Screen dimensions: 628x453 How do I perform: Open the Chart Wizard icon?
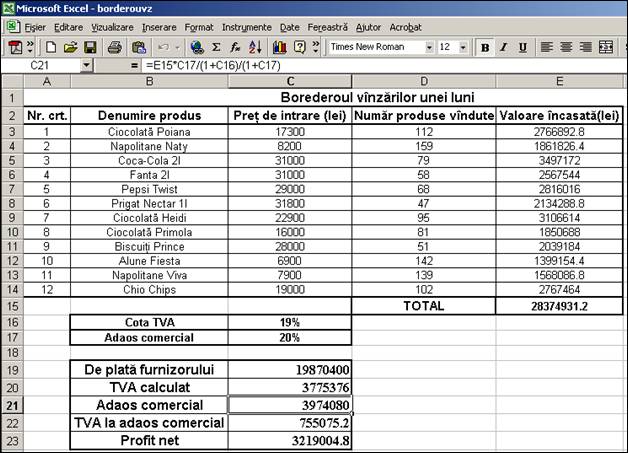[280, 47]
